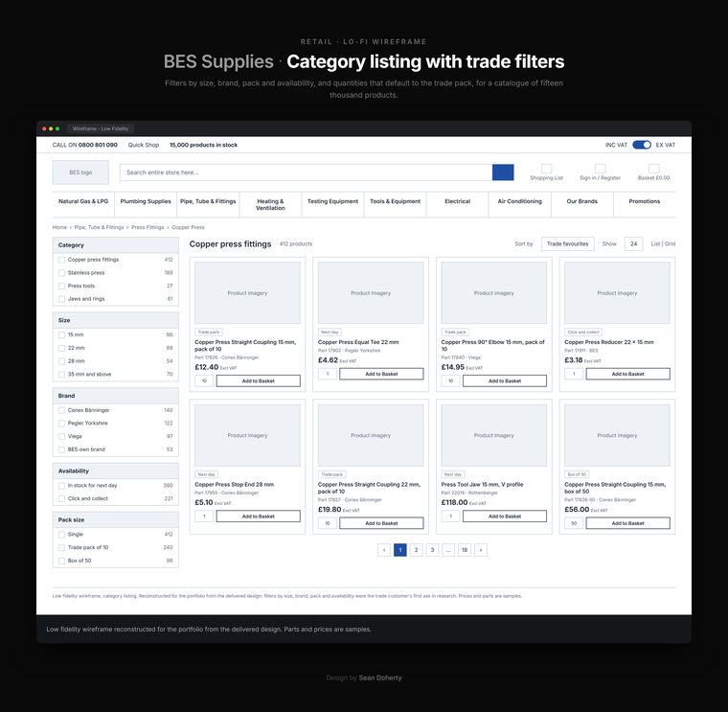Check the Stainless press filter
728x712 pixels.
tap(61, 273)
